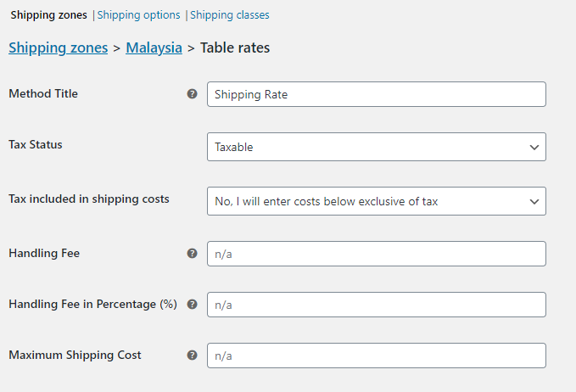The width and height of the screenshot is (576, 392).
Task: Click help icon for Maximum Shipping Cost
Action: click(192, 355)
